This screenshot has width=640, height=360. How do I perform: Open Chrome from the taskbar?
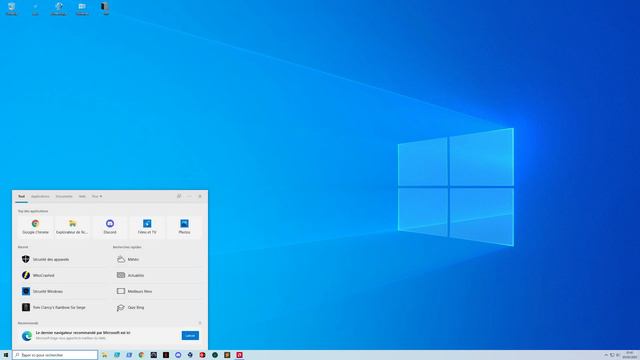coord(141,355)
